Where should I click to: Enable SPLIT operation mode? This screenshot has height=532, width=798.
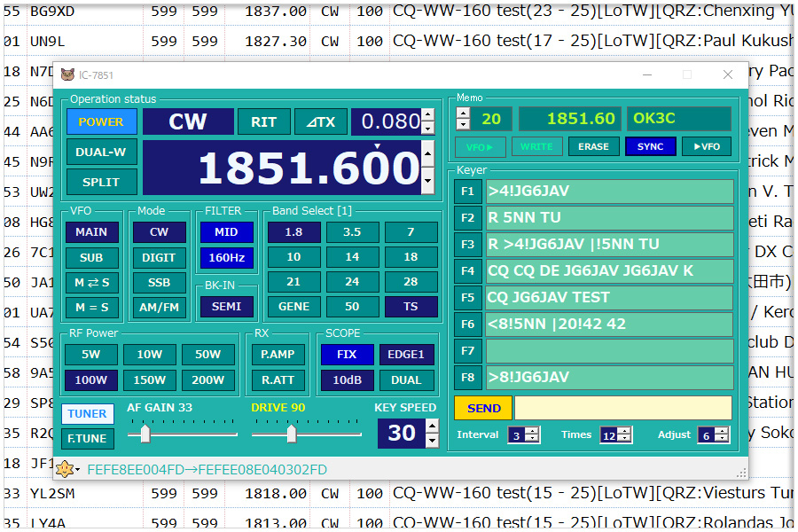coord(101,182)
